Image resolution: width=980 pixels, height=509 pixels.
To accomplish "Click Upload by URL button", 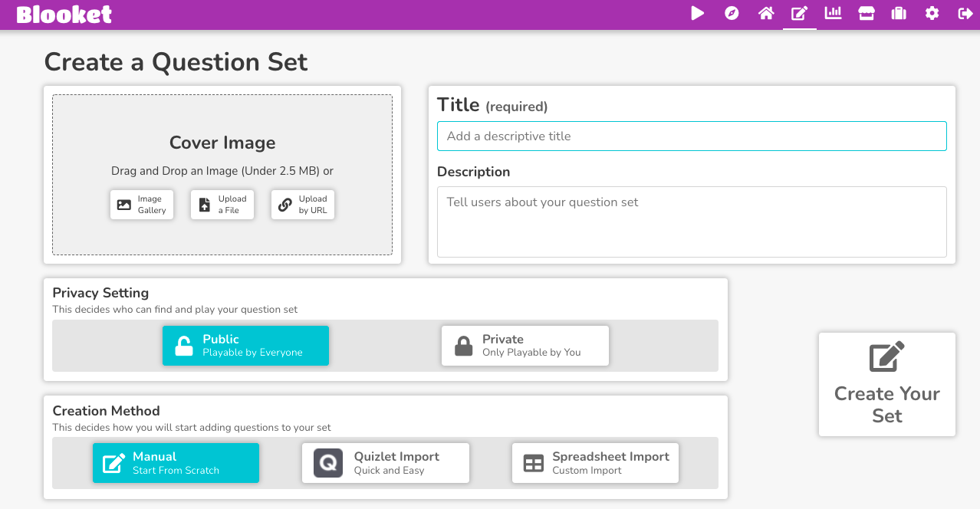I will coord(303,205).
